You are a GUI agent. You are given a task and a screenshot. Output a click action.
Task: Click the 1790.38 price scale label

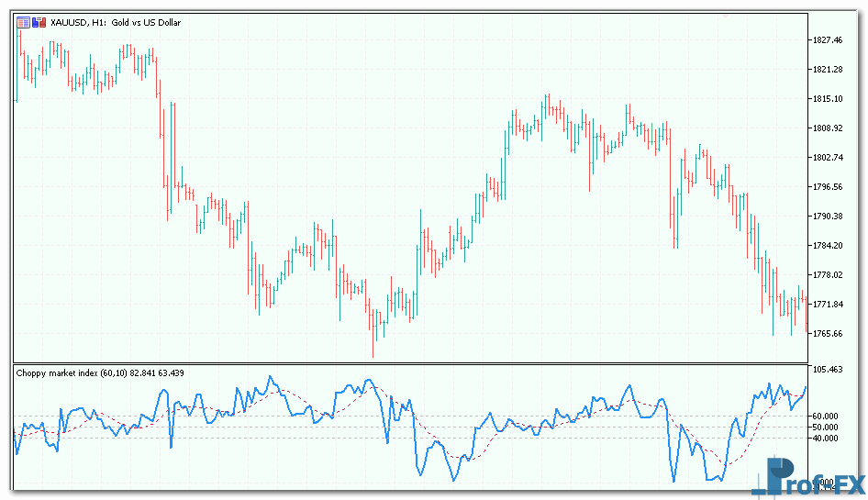click(827, 217)
